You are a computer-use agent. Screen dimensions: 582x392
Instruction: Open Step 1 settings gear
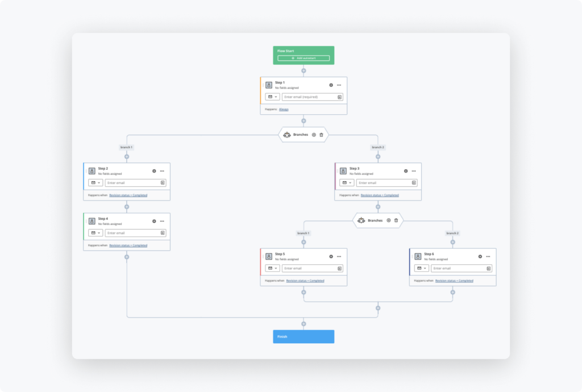pos(331,85)
